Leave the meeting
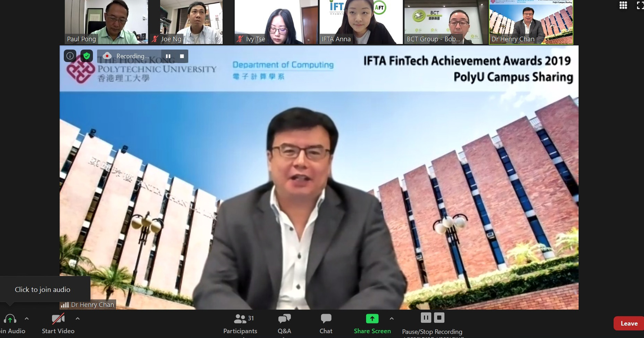Image resolution: width=644 pixels, height=338 pixels. [x=629, y=324]
